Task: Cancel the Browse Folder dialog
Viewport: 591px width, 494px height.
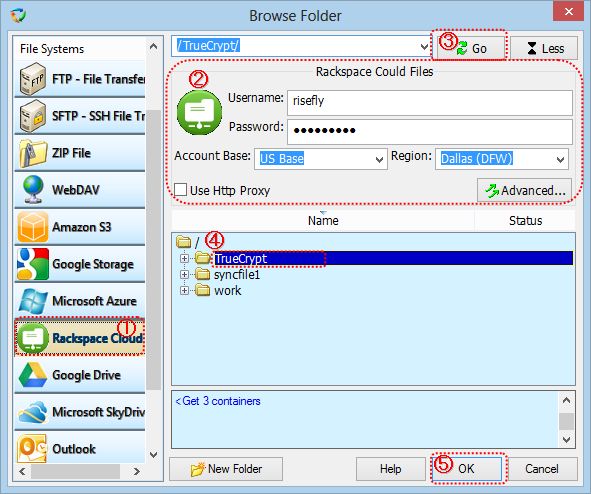Action: pos(542,469)
